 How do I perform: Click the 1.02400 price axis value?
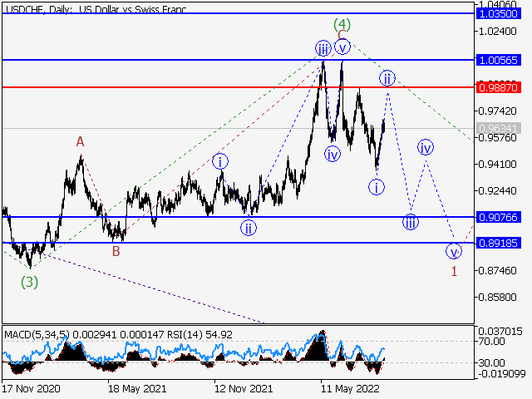[x=498, y=32]
